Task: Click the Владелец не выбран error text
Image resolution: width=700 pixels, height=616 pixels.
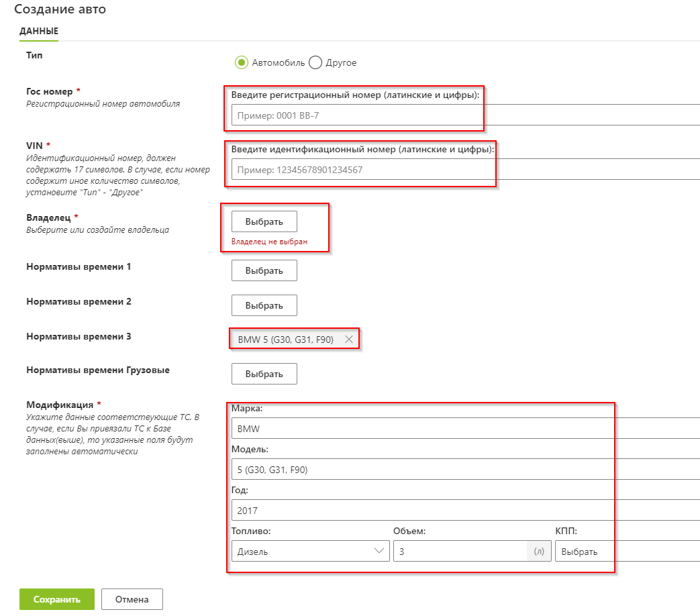Action: click(x=269, y=242)
